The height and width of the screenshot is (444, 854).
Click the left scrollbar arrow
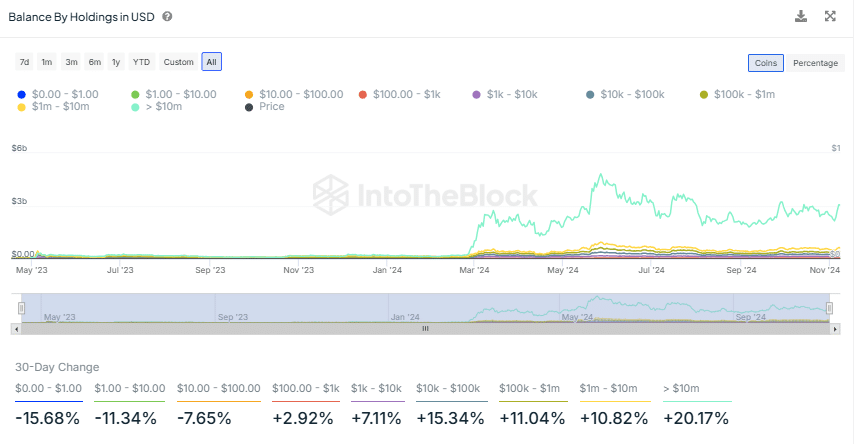pyautogui.click(x=15, y=328)
